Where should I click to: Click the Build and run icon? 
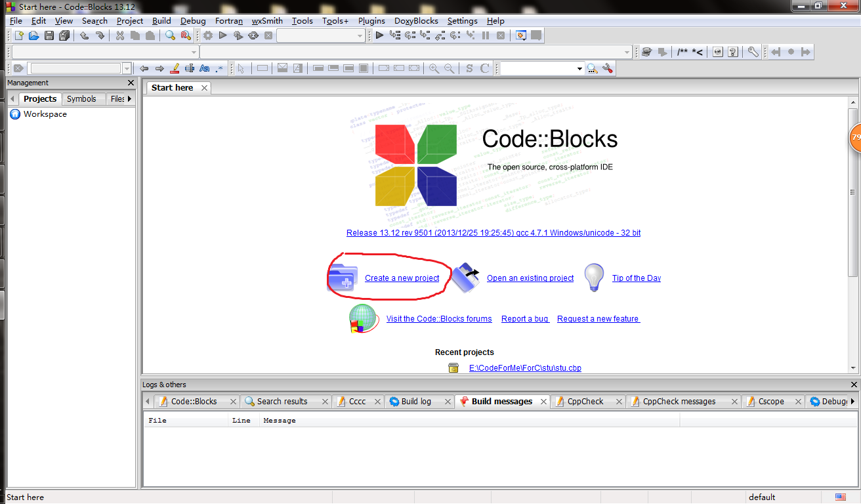pyautogui.click(x=238, y=35)
